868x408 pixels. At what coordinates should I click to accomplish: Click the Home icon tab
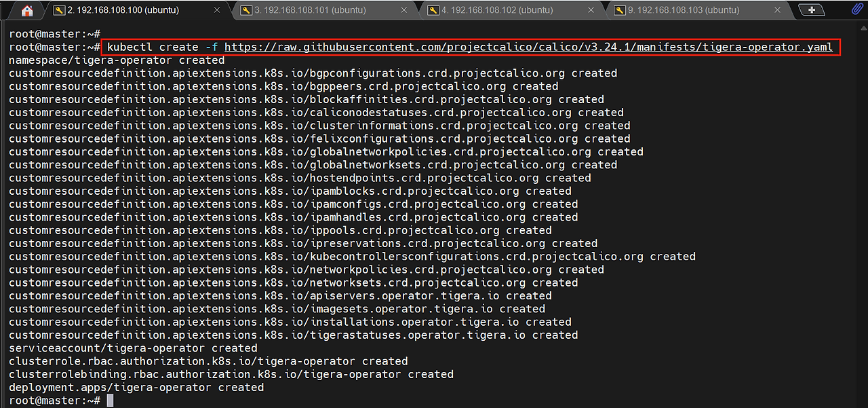(27, 10)
